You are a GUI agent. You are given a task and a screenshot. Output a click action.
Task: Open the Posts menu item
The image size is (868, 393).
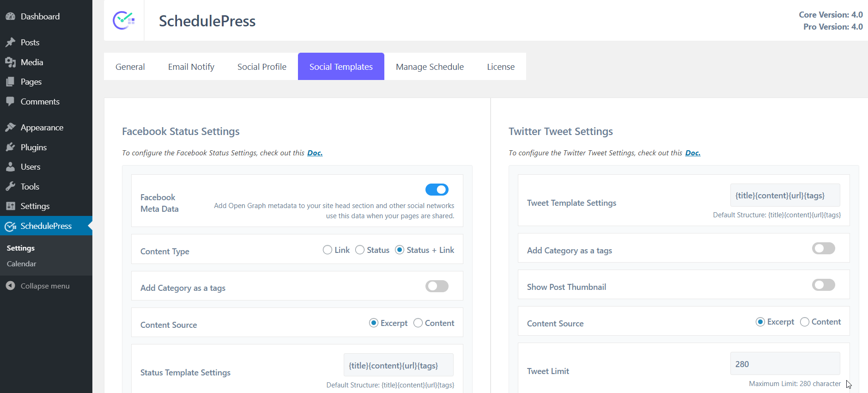click(x=46, y=43)
